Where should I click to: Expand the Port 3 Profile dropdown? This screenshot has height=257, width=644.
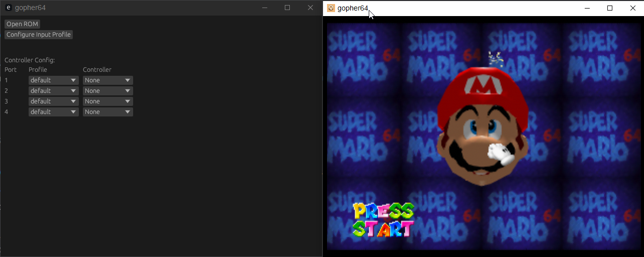click(53, 101)
